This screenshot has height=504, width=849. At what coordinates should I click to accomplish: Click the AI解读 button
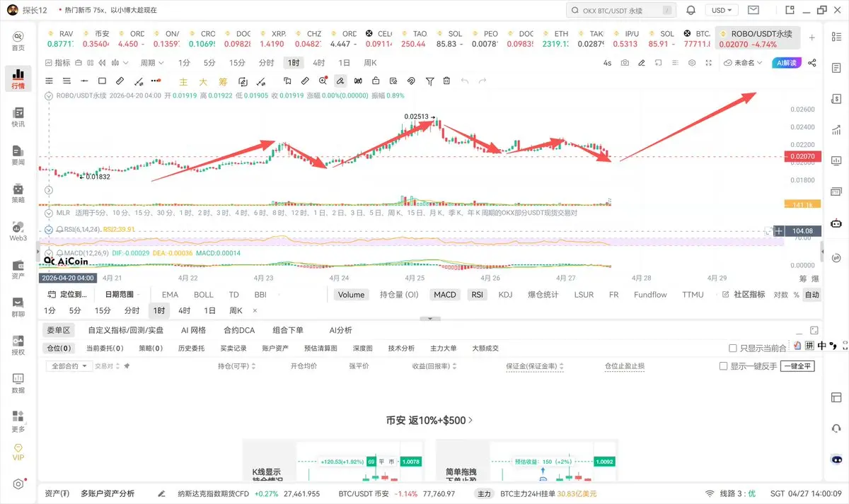(785, 63)
